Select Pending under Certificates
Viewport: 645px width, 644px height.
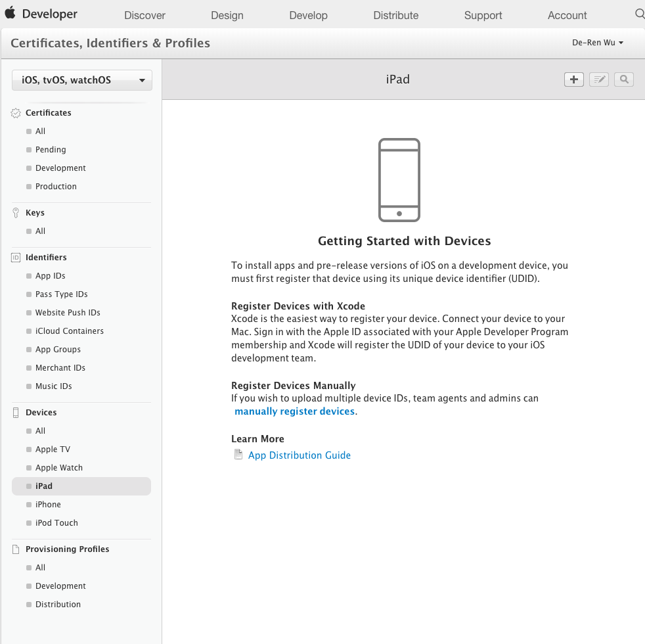(51, 150)
